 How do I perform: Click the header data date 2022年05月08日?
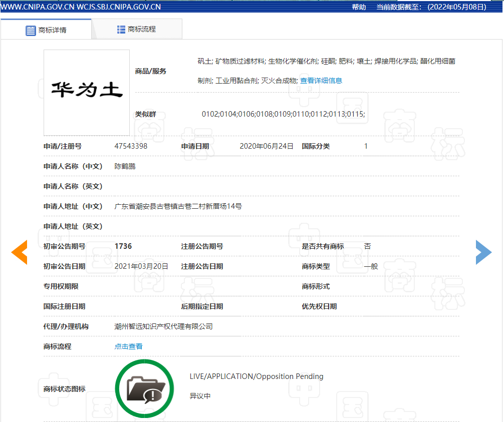457,7
